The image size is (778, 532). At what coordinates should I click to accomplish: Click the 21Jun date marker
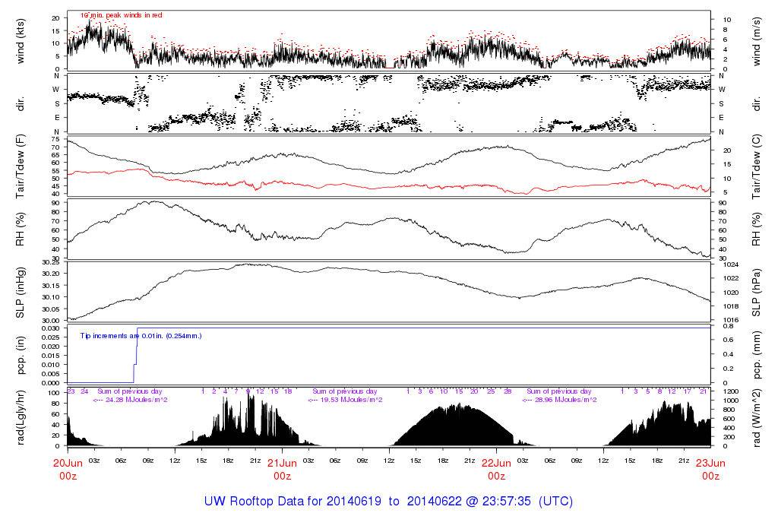pyautogui.click(x=282, y=463)
